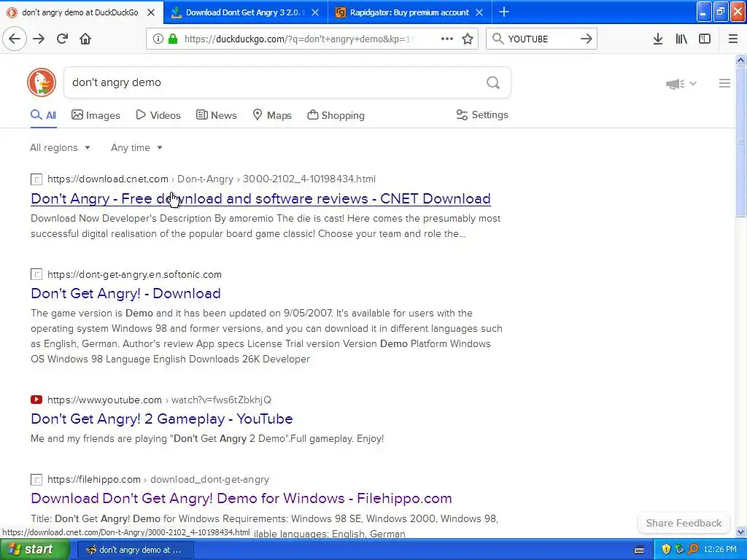The image size is (747, 560).
Task: Click the scrollbar down arrow
Action: coord(740,532)
